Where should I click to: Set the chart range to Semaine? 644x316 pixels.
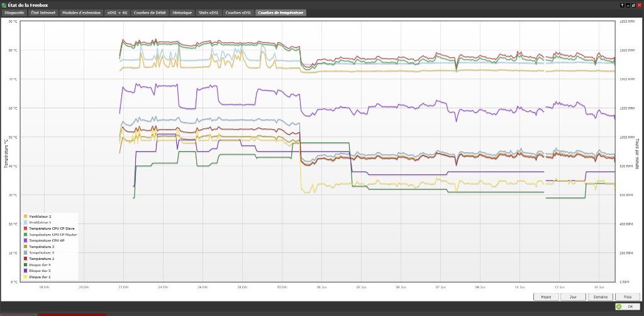[601, 296]
